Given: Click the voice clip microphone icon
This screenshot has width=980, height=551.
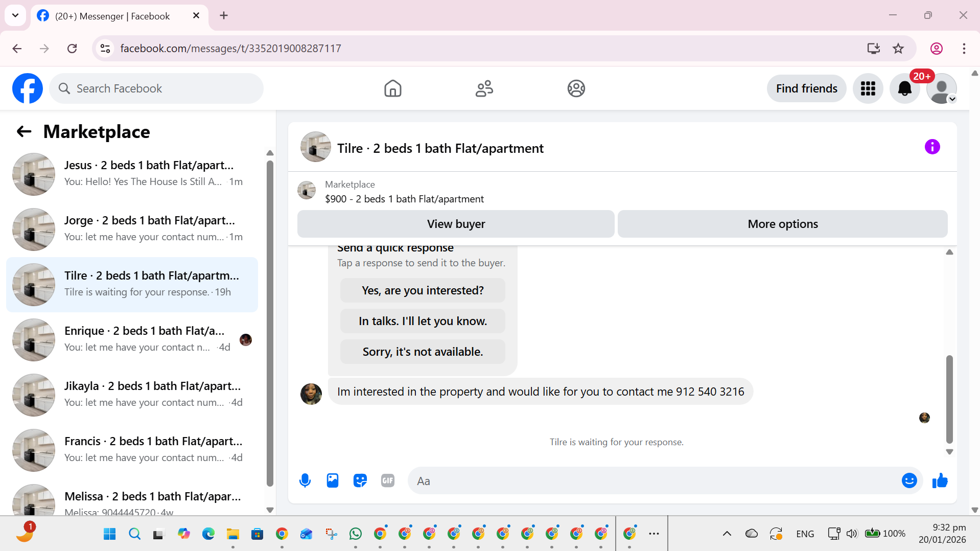Looking at the screenshot, I should click(305, 480).
